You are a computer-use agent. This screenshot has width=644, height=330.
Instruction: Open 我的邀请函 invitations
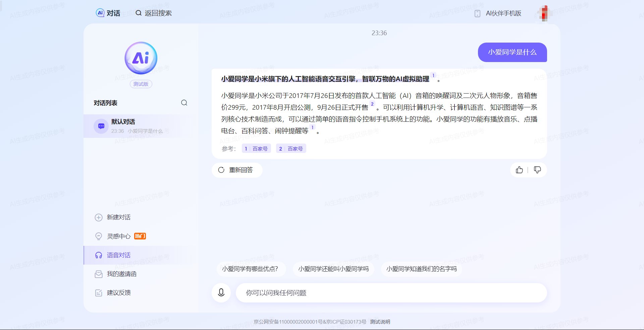click(121, 274)
